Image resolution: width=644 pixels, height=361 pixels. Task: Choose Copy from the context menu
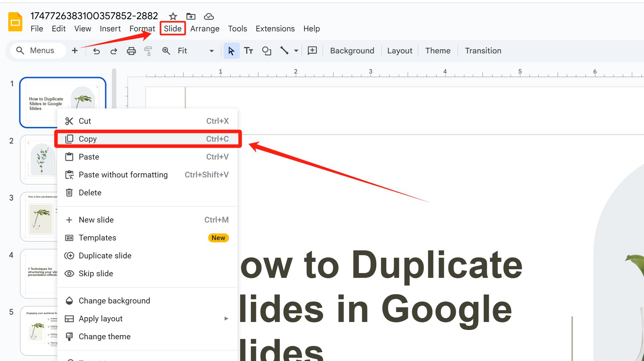pos(148,139)
